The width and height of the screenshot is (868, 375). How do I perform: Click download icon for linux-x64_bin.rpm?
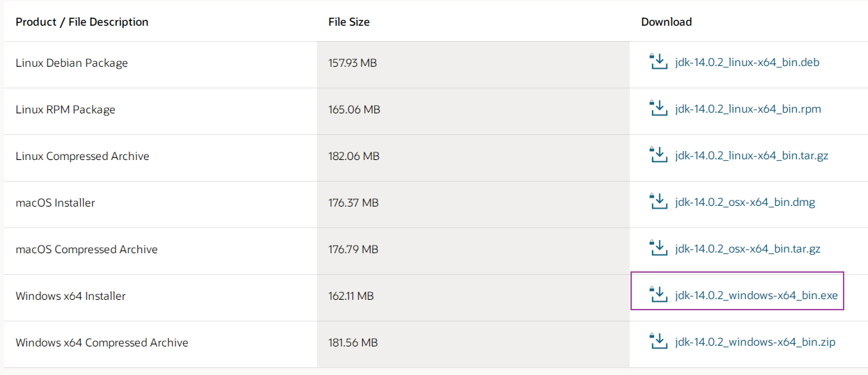tap(658, 109)
